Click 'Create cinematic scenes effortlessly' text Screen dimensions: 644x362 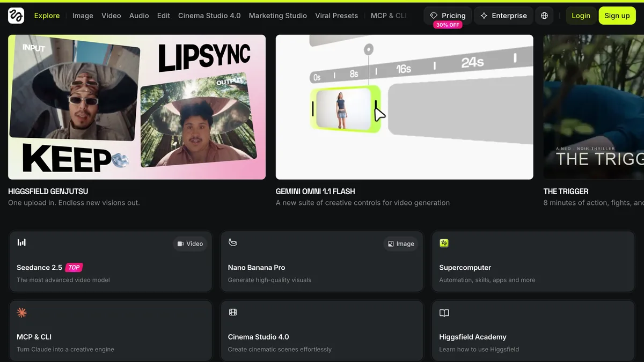click(280, 349)
